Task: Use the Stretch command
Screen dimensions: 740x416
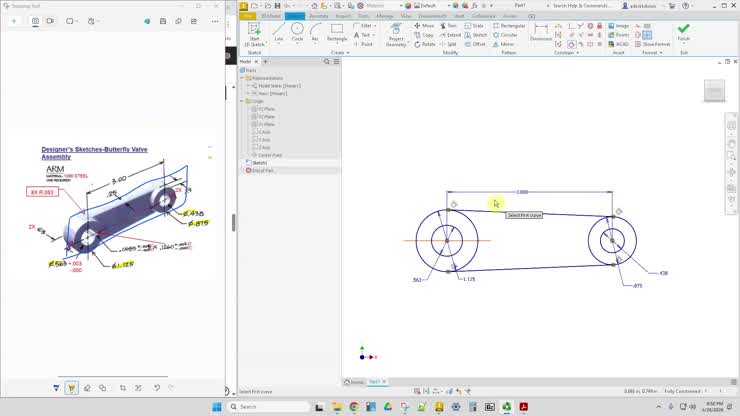Action: click(476, 35)
